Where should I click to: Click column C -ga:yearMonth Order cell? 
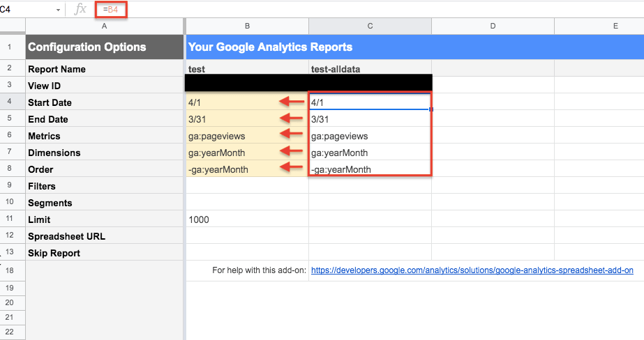point(370,169)
